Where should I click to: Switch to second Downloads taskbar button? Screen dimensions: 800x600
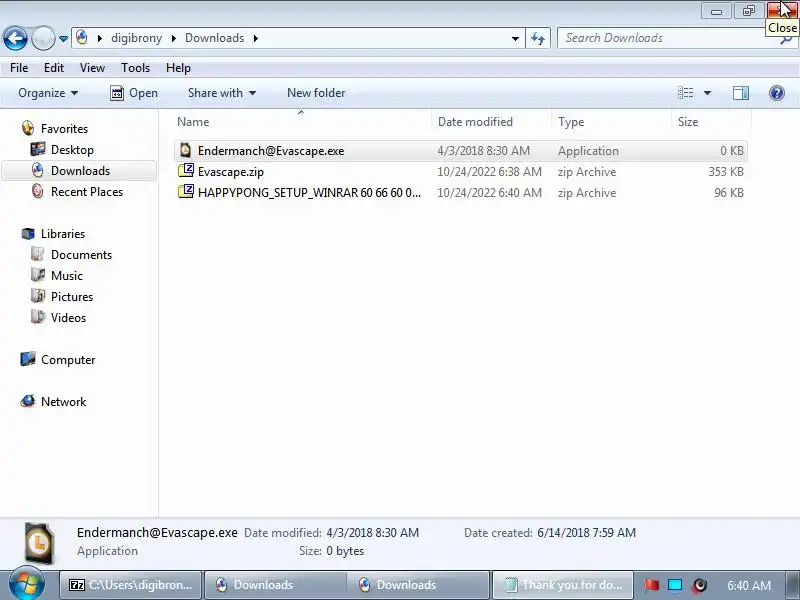[x=418, y=585]
